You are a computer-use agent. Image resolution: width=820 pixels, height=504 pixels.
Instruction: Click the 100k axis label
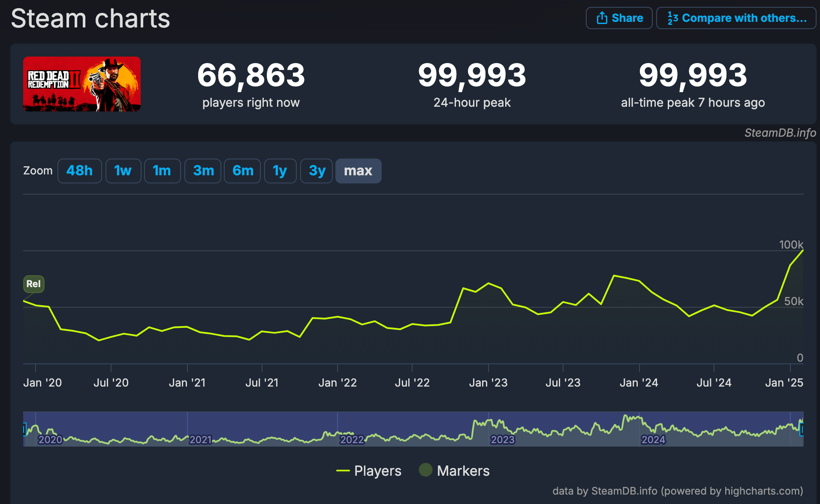click(x=791, y=245)
